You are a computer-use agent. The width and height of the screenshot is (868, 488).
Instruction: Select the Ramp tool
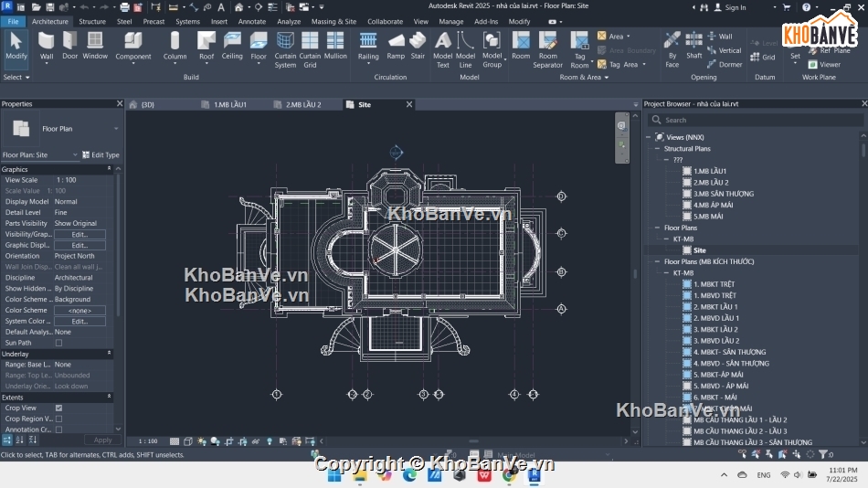tap(396, 46)
